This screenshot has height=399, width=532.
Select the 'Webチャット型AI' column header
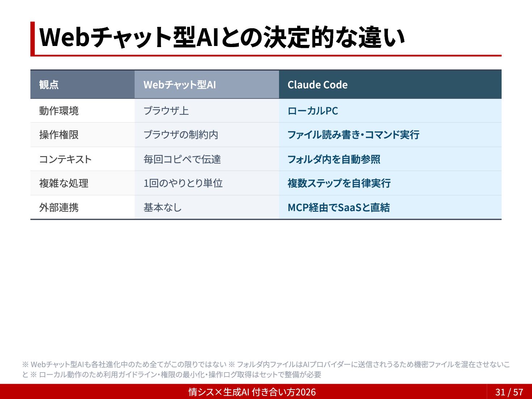[x=207, y=85]
